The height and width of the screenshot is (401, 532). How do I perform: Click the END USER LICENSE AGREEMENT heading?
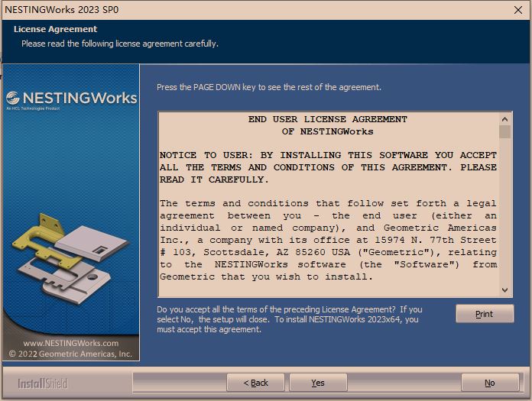(327, 119)
